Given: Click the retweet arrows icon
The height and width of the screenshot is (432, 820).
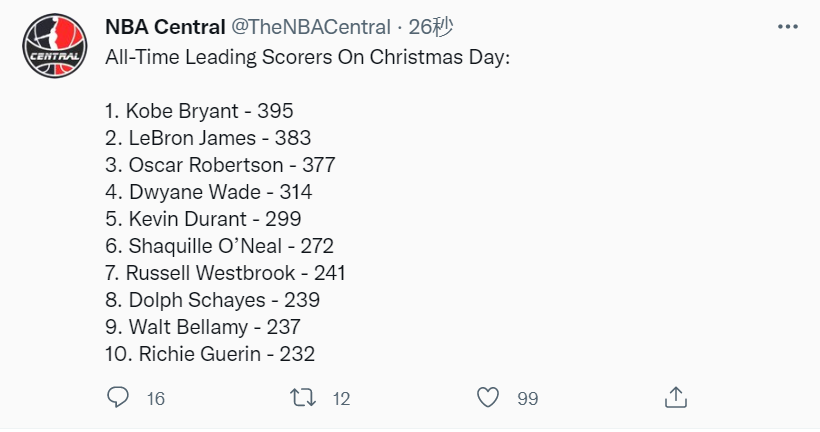Looking at the screenshot, I should [303, 397].
